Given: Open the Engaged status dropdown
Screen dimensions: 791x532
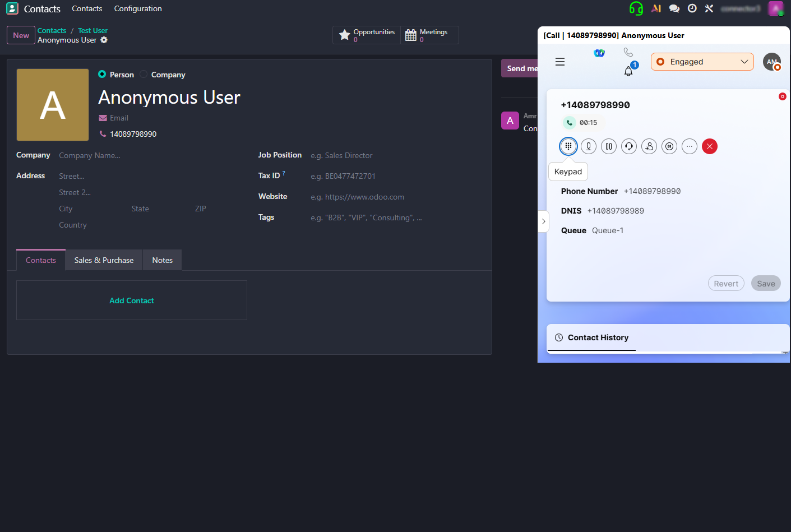Looking at the screenshot, I should pyautogui.click(x=702, y=62).
